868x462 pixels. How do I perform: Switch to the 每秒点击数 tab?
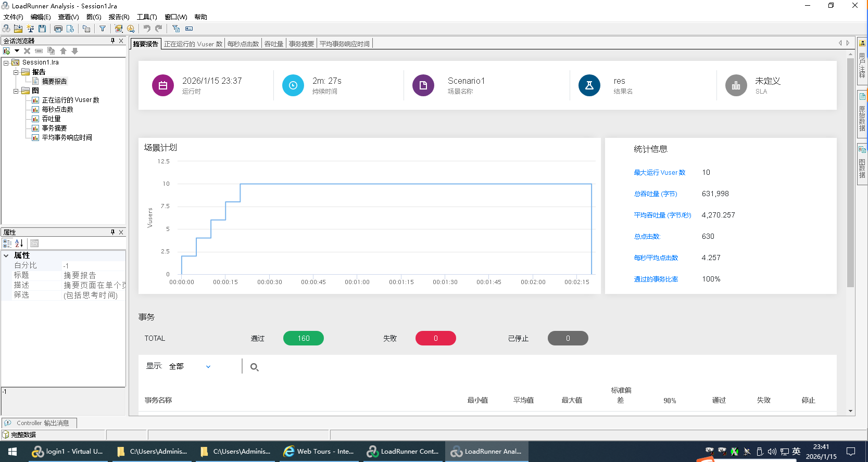(243, 44)
